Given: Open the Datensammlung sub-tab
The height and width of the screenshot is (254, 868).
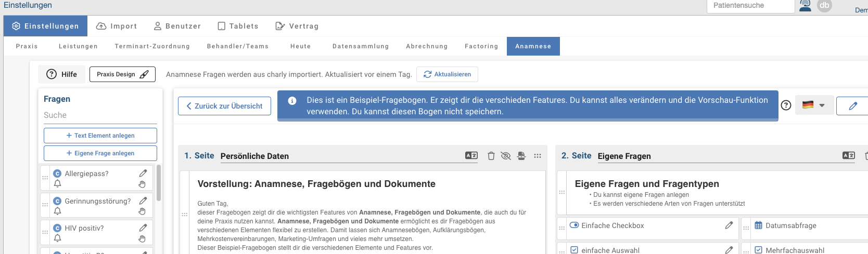Looking at the screenshot, I should coord(361,46).
